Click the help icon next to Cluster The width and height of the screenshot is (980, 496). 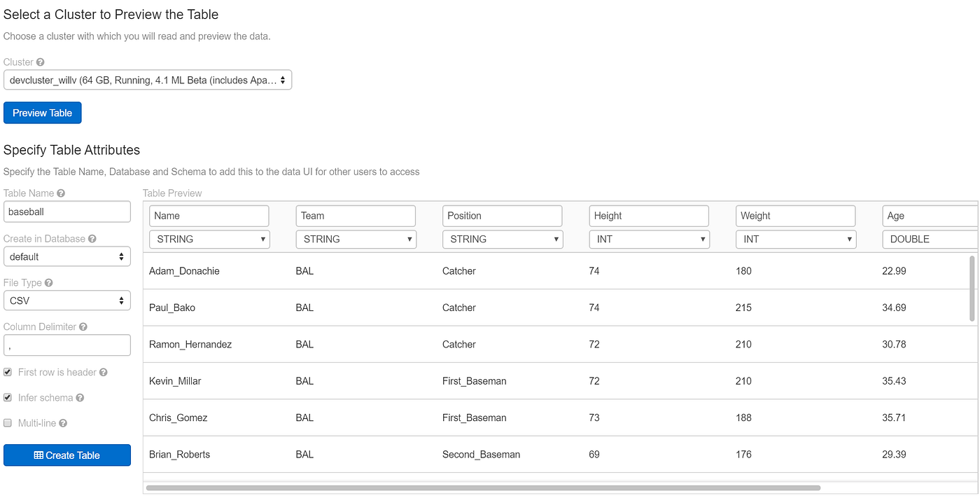click(x=42, y=62)
